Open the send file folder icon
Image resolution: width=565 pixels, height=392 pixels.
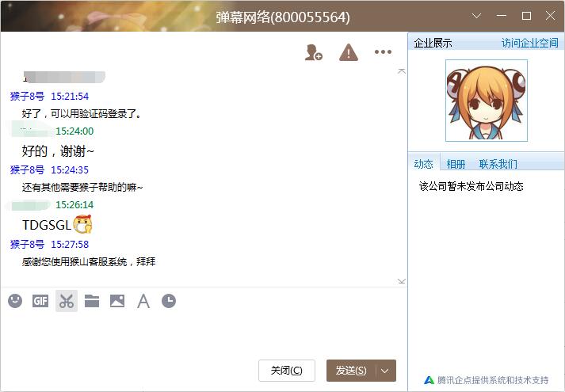point(92,301)
